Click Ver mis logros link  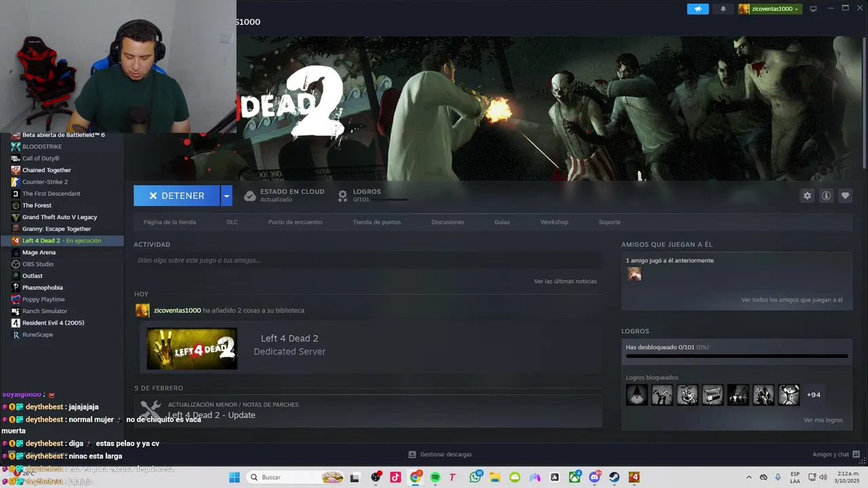click(x=823, y=420)
